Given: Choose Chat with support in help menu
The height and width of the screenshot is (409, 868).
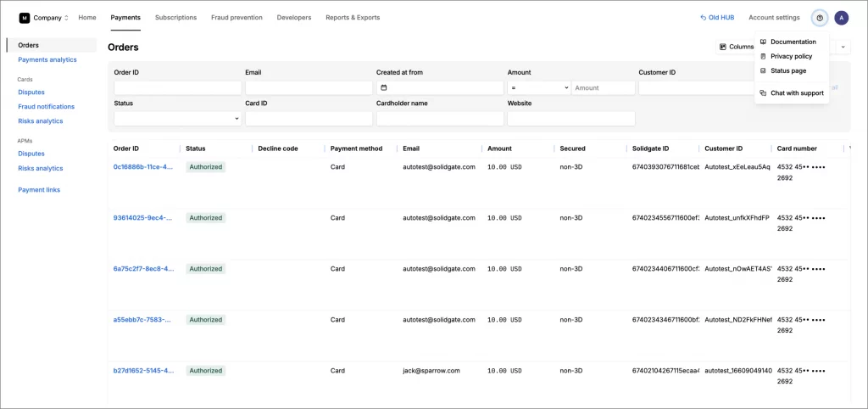Looking at the screenshot, I should click(x=792, y=93).
